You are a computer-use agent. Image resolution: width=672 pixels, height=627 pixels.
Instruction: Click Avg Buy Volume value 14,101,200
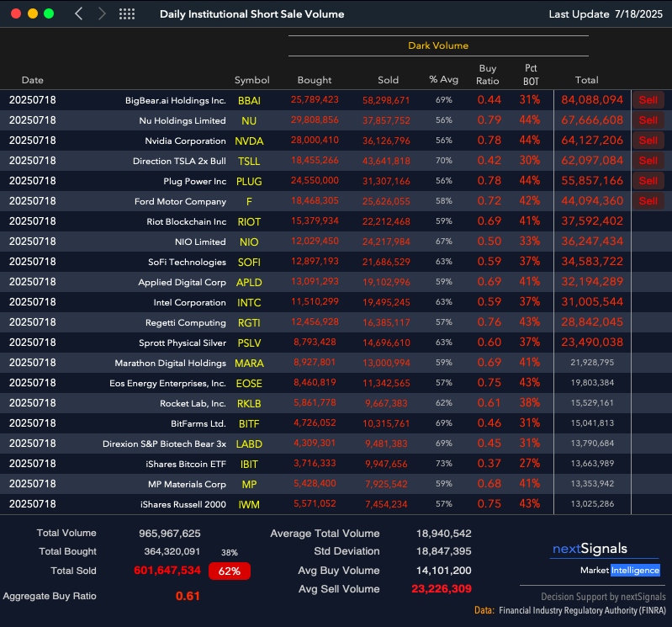tap(443, 571)
